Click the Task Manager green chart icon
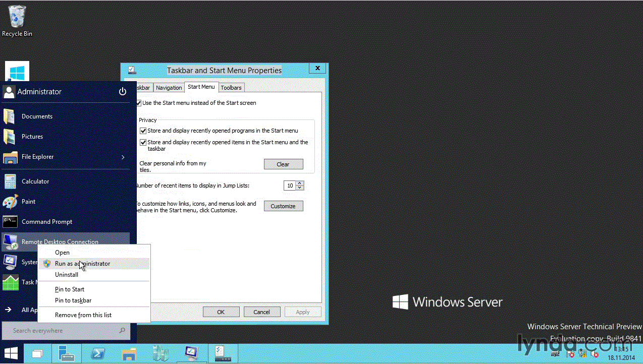The width and height of the screenshot is (643, 364). click(11, 282)
